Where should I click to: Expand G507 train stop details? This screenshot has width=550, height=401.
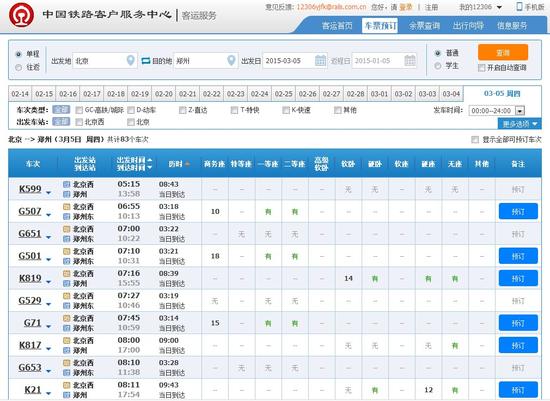pos(49,215)
